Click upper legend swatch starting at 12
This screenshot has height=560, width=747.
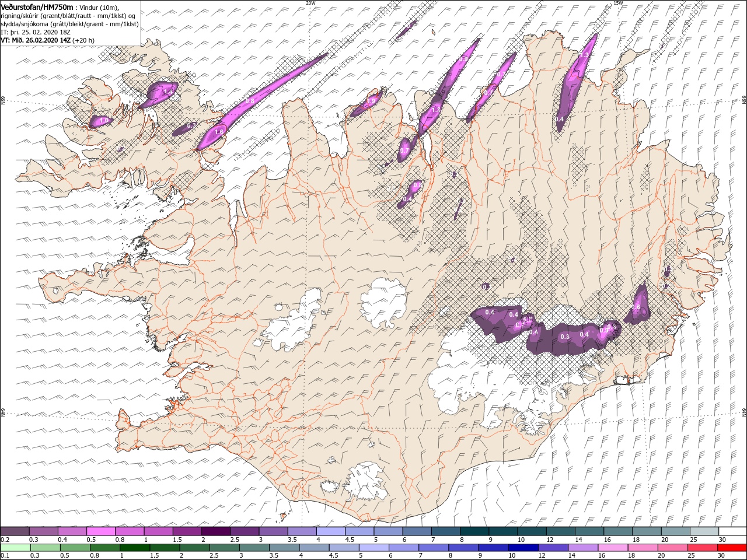(560, 531)
